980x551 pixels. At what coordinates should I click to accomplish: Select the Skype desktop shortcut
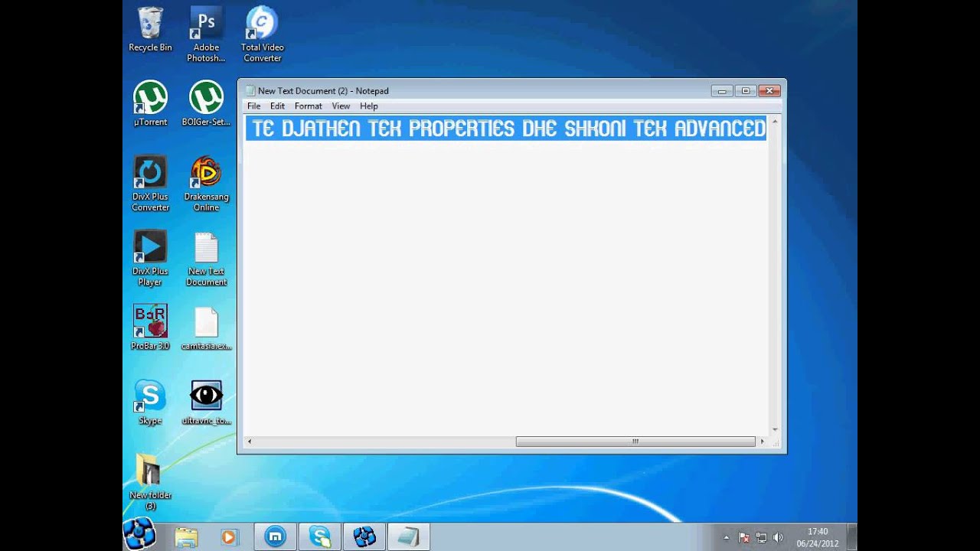[x=150, y=403]
